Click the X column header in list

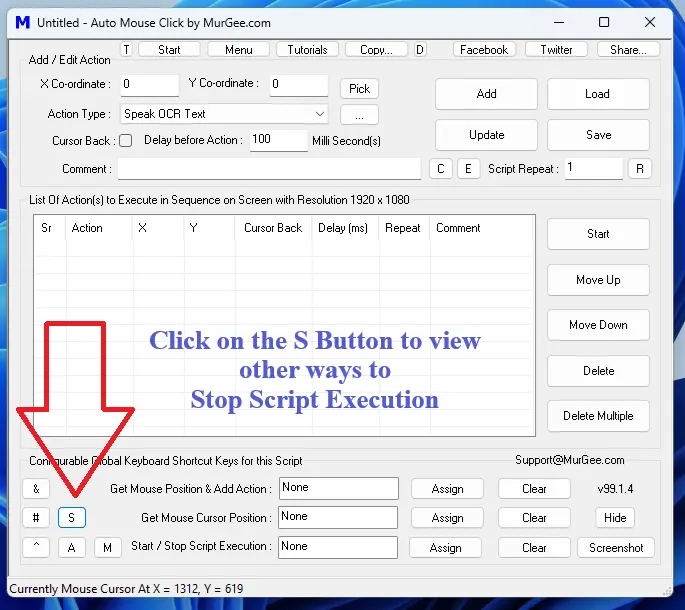point(158,228)
